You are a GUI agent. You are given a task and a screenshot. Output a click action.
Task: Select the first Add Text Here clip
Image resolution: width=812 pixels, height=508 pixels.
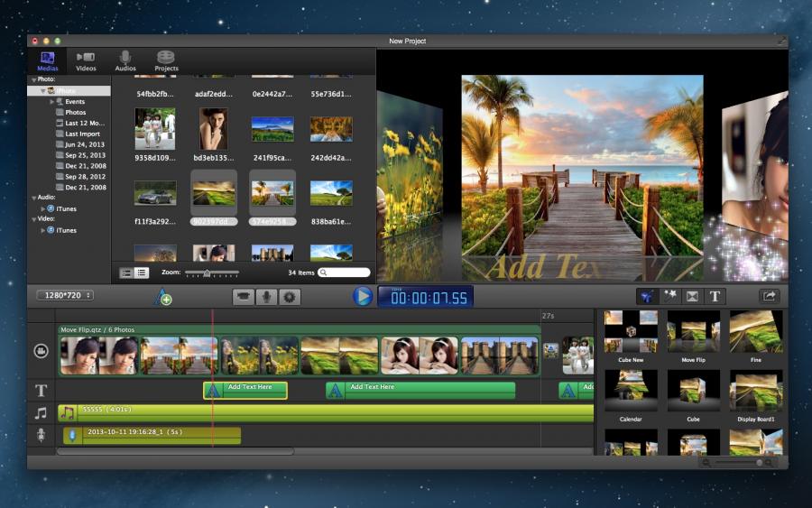(245, 391)
